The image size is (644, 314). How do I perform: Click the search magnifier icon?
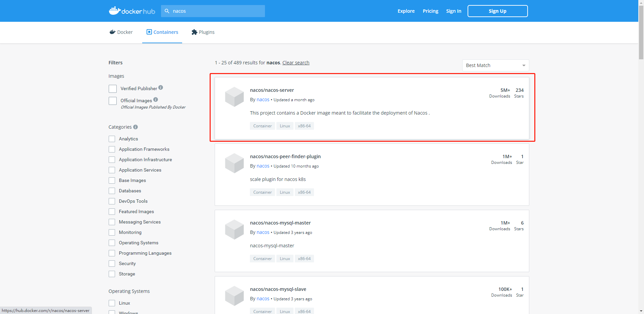click(167, 11)
